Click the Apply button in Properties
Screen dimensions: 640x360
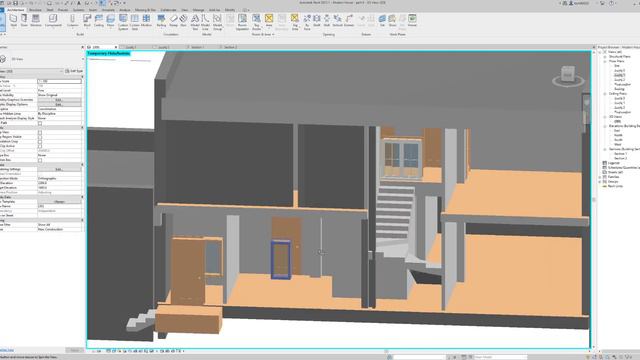(75, 350)
